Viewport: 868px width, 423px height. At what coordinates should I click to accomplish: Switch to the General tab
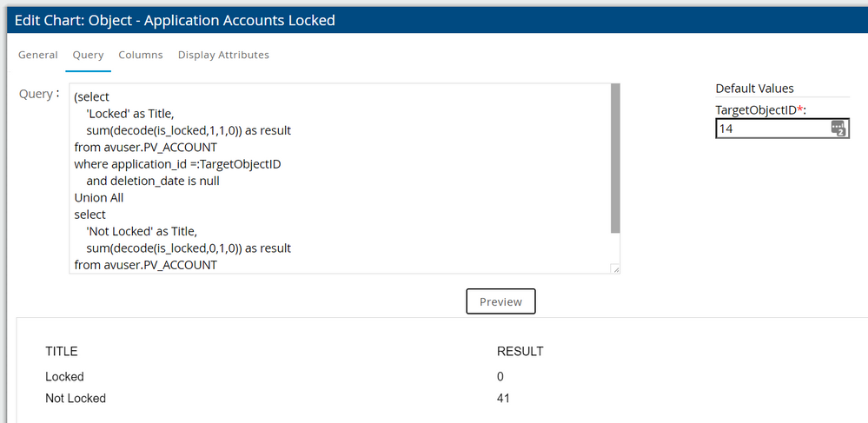pos(38,55)
